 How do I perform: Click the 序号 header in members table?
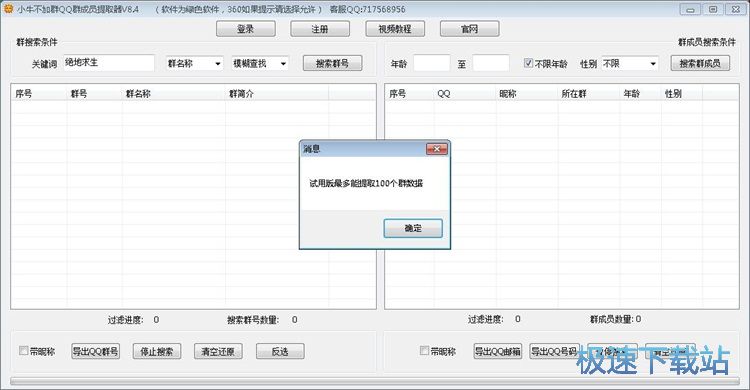click(x=409, y=94)
